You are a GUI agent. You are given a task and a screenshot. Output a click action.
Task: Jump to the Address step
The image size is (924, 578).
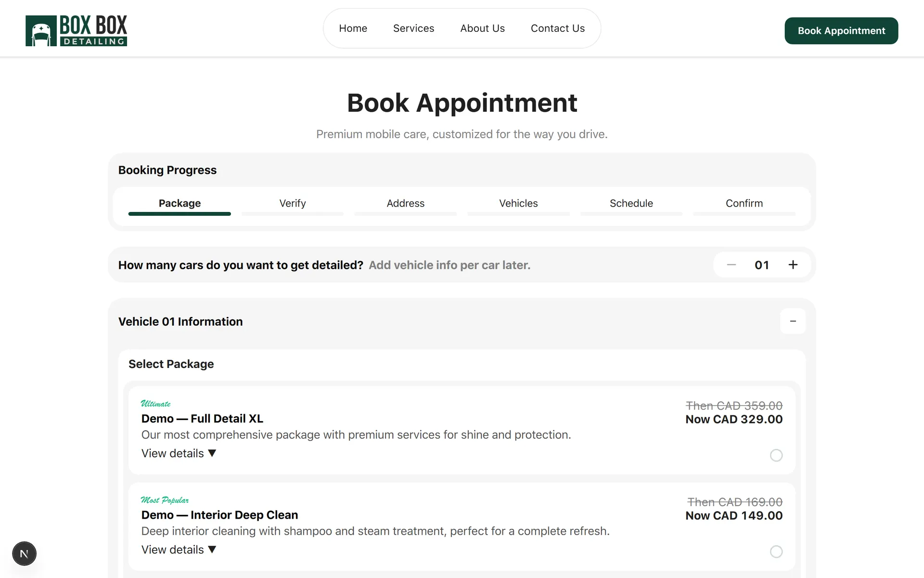coord(405,203)
